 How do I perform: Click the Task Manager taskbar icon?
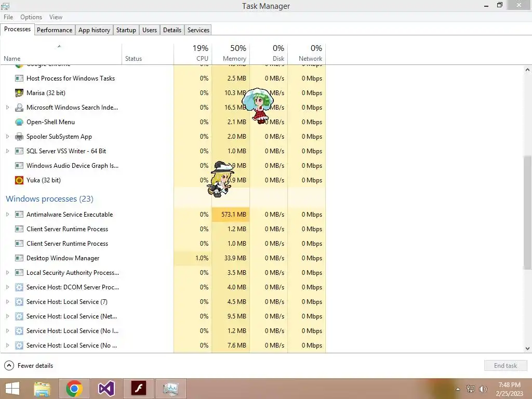tap(170, 389)
